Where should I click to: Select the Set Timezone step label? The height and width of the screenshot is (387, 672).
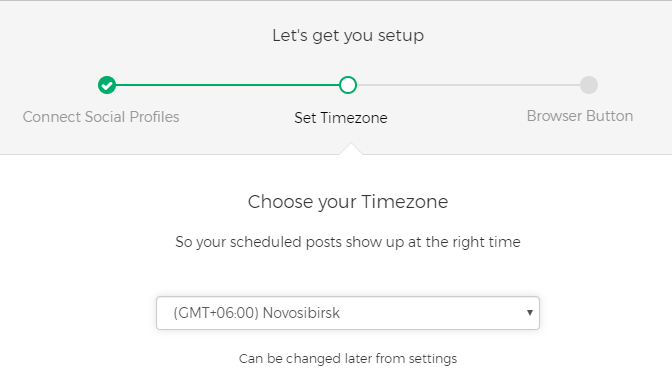[x=341, y=118]
